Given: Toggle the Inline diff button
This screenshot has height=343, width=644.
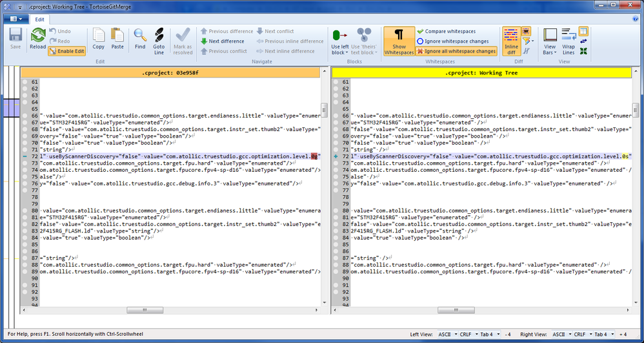Looking at the screenshot, I should [511, 41].
